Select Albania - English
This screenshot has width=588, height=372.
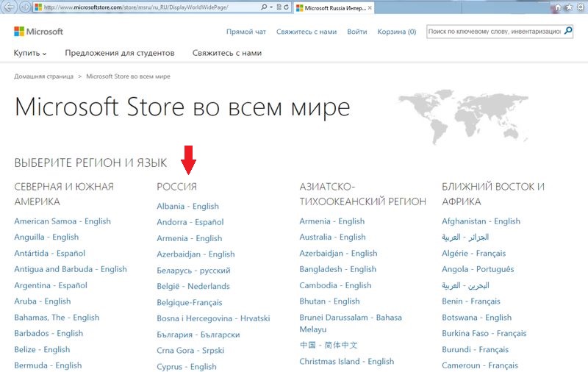[188, 207]
